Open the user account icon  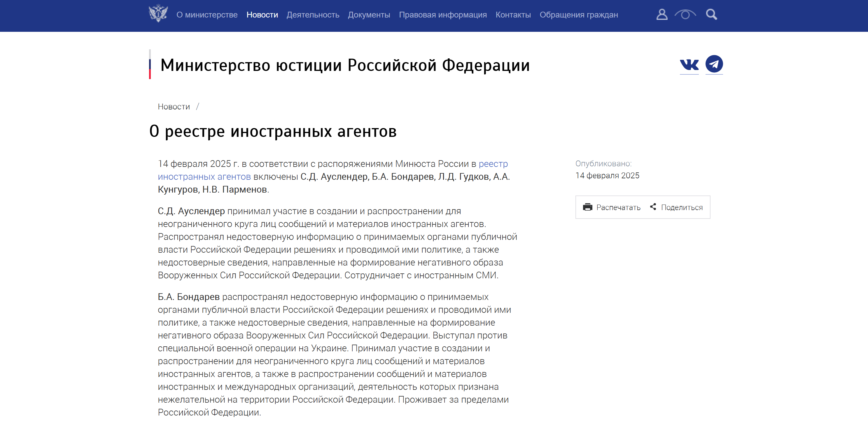point(662,15)
